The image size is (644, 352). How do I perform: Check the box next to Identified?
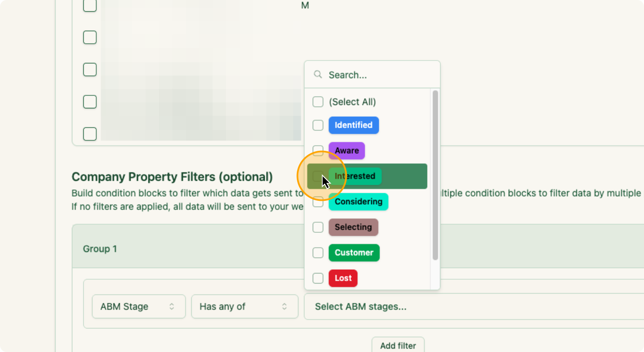click(x=318, y=125)
